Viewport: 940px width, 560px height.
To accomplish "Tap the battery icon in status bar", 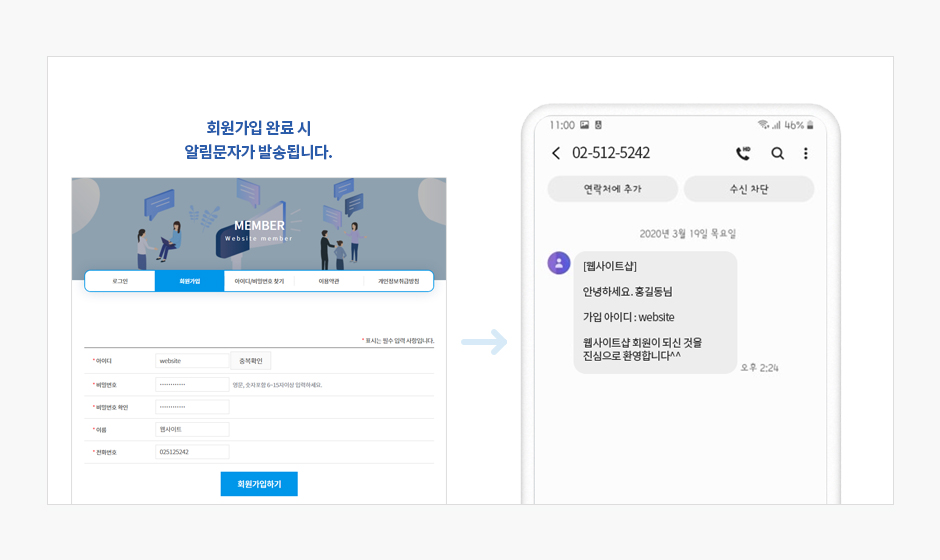I will pyautogui.click(x=810, y=125).
